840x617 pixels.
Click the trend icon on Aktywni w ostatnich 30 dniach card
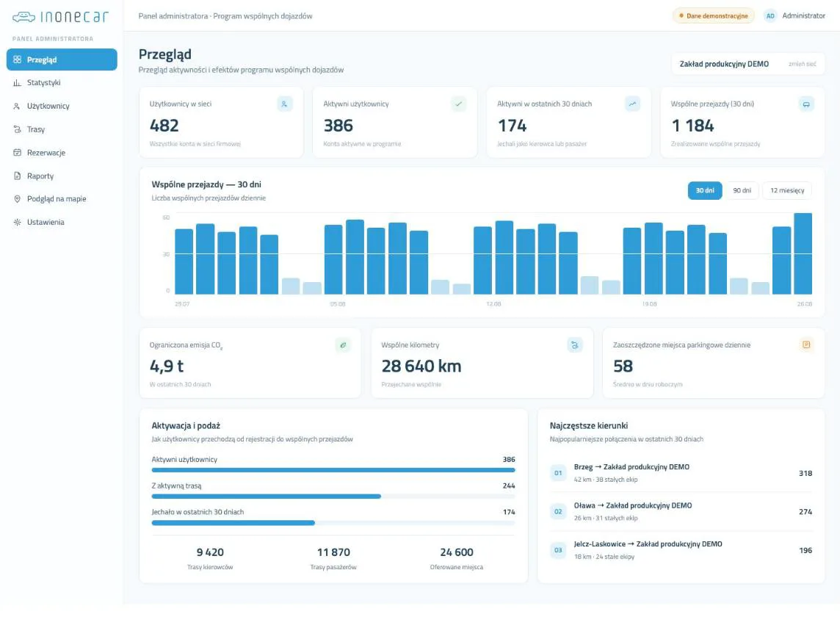633,104
